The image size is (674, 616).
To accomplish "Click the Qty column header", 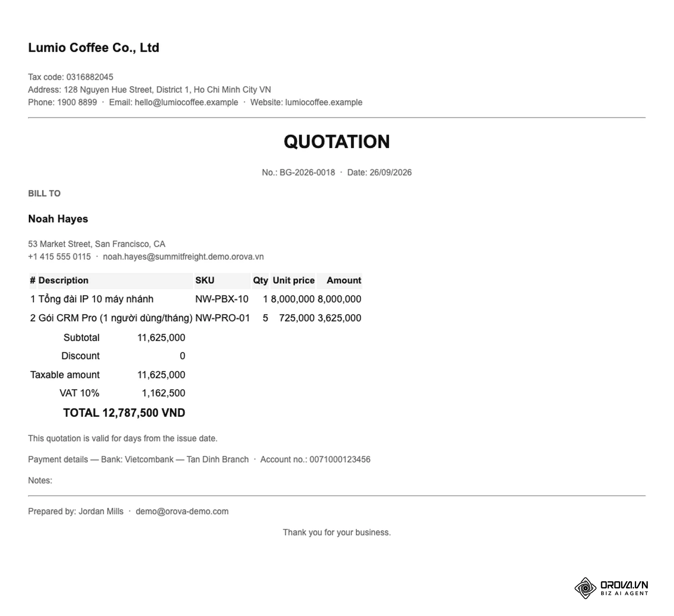I will [260, 280].
